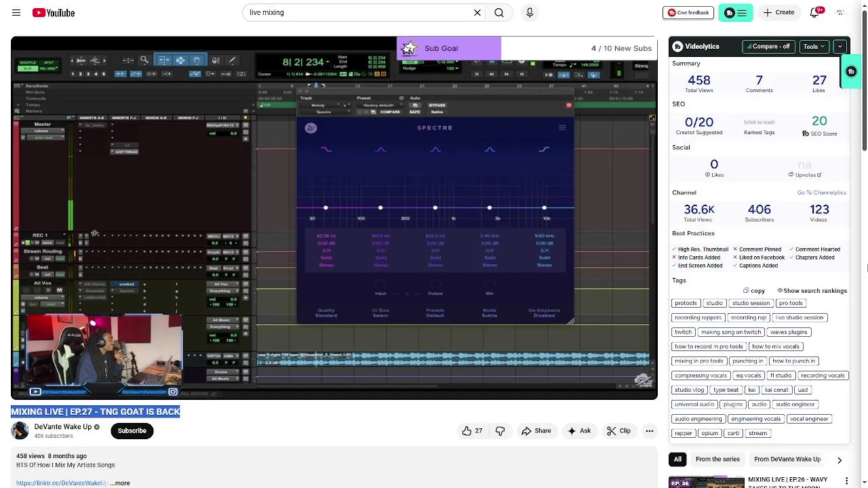Click the 'Upvotes' social stat

805,169
